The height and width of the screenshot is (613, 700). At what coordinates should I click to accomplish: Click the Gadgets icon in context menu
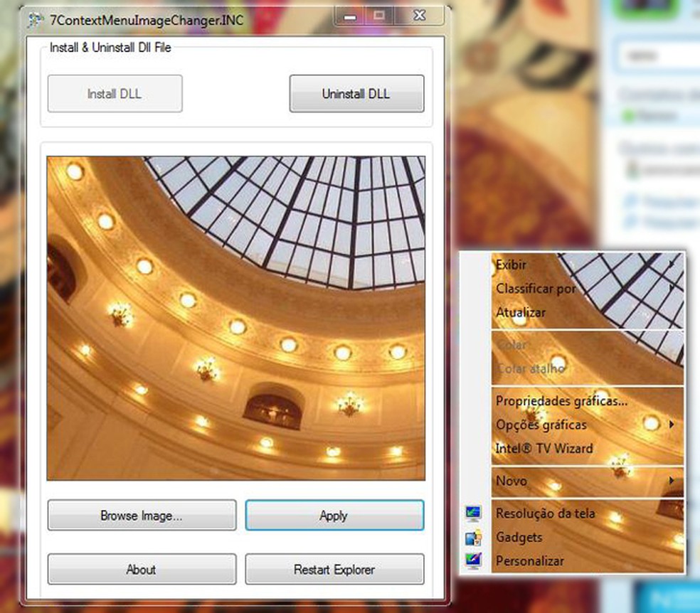coord(472,535)
